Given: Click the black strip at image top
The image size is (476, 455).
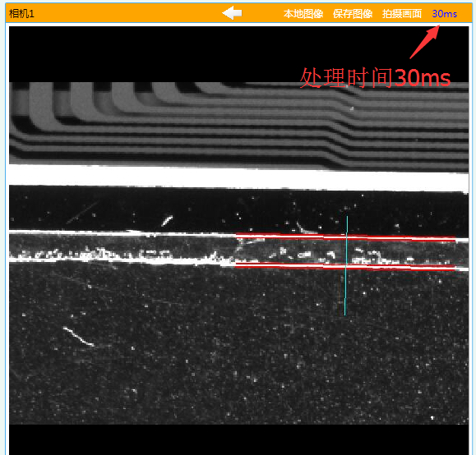Looking at the screenshot, I should [238, 54].
